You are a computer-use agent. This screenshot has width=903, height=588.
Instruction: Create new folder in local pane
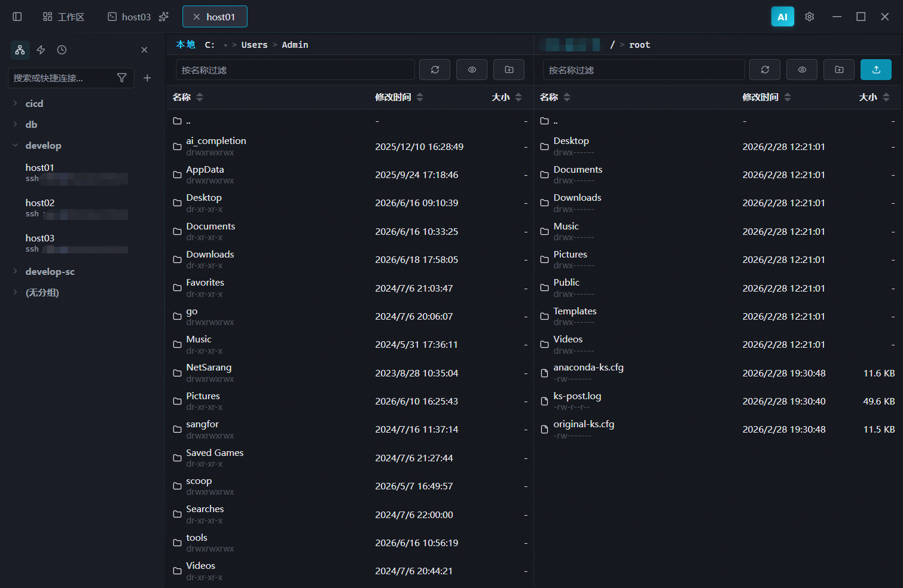tap(509, 70)
